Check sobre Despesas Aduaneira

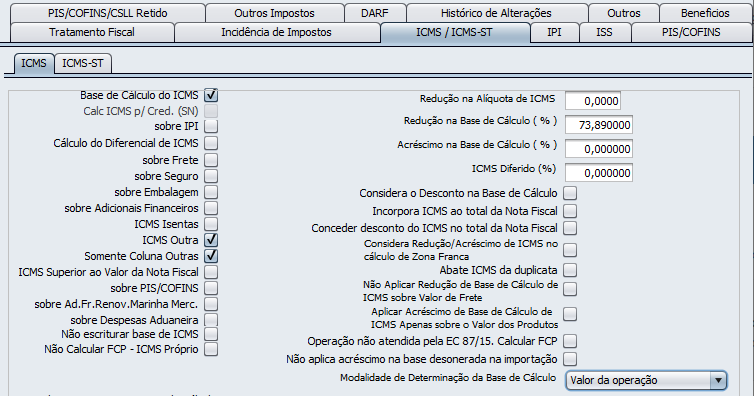[211, 320]
